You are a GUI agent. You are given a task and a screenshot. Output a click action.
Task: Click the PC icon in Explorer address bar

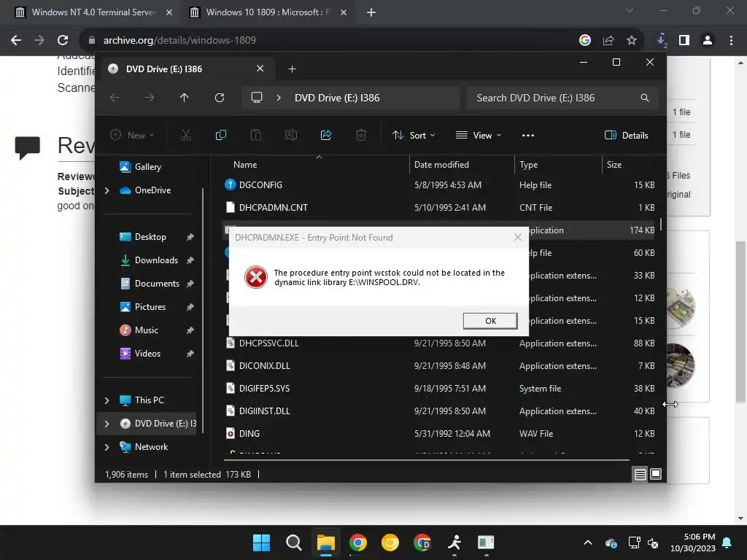257,98
